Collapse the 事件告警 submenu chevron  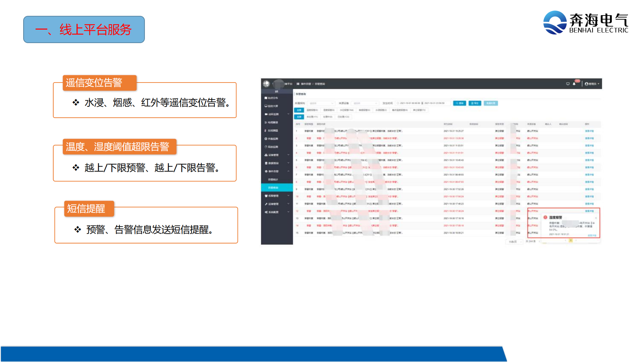288,171
